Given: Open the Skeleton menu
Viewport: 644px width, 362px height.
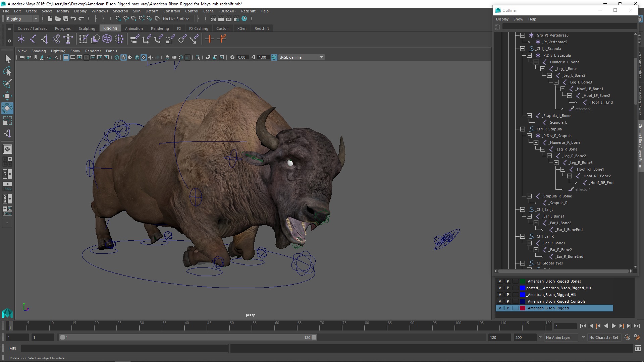Looking at the screenshot, I should click(x=120, y=11).
